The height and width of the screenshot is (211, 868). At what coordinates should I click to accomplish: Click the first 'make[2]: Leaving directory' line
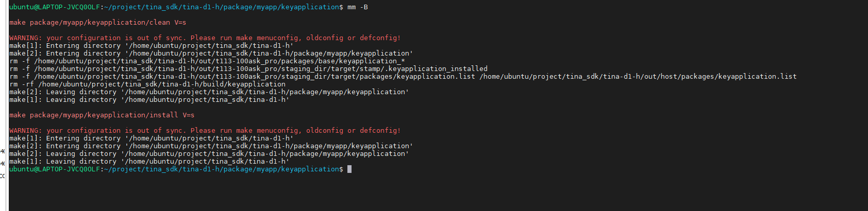coord(209,92)
